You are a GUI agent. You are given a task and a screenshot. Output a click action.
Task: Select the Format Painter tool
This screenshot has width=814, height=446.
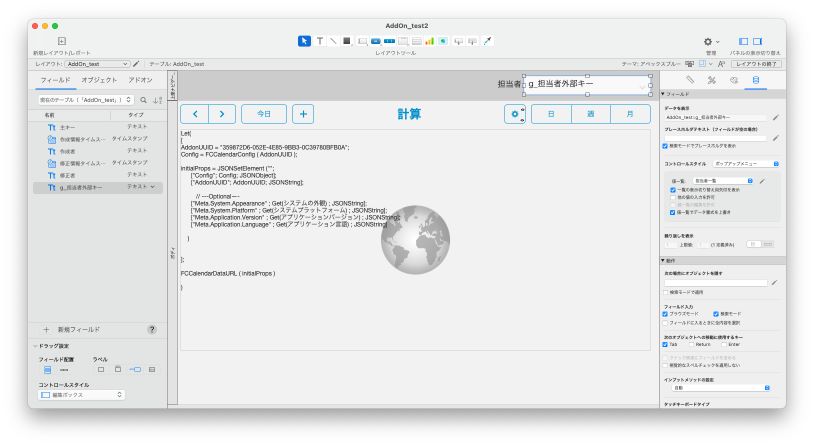click(x=487, y=41)
